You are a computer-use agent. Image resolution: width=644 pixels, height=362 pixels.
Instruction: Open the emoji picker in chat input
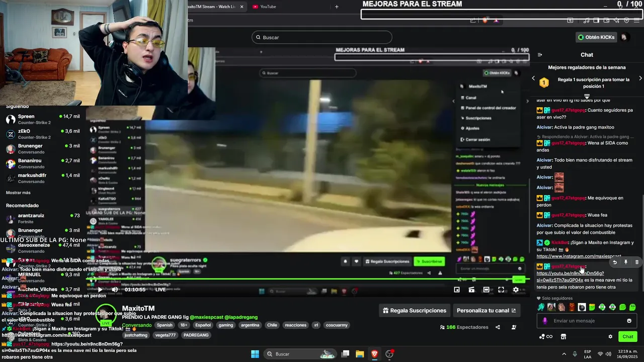click(629, 321)
